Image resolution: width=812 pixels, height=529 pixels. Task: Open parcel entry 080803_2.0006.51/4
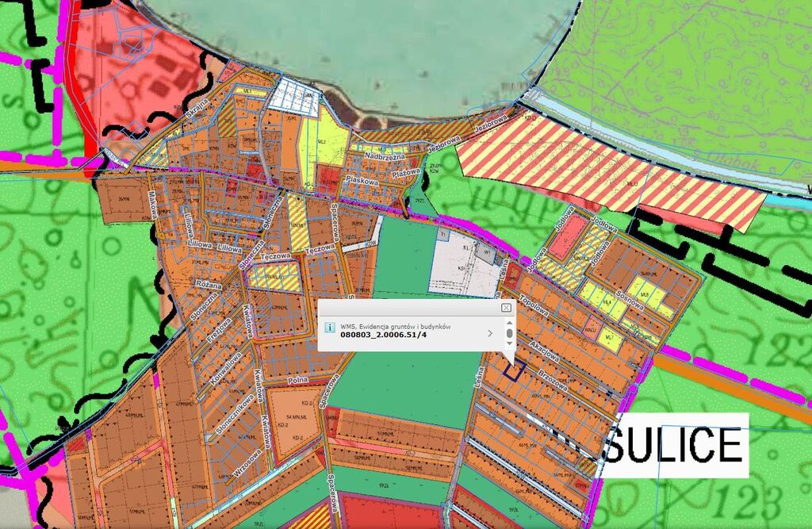click(383, 335)
